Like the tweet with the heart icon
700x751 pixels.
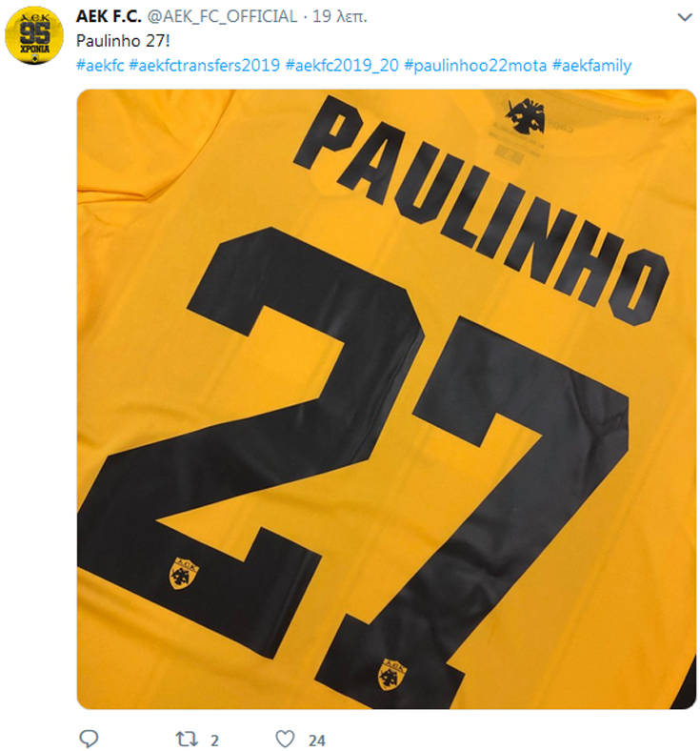[285, 739]
